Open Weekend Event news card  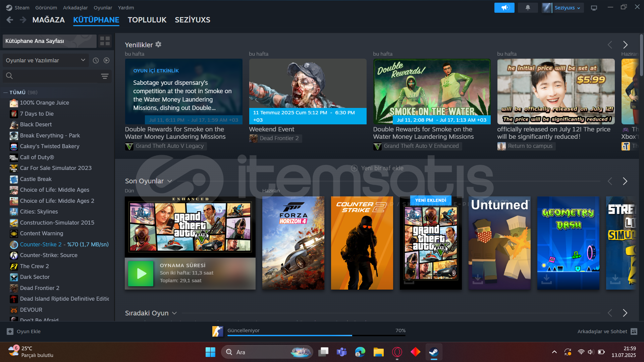(308, 92)
